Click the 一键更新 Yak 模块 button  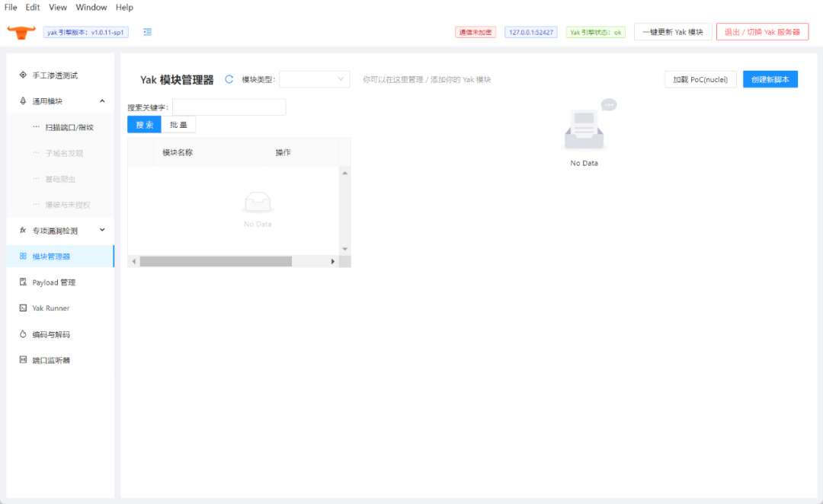click(673, 32)
